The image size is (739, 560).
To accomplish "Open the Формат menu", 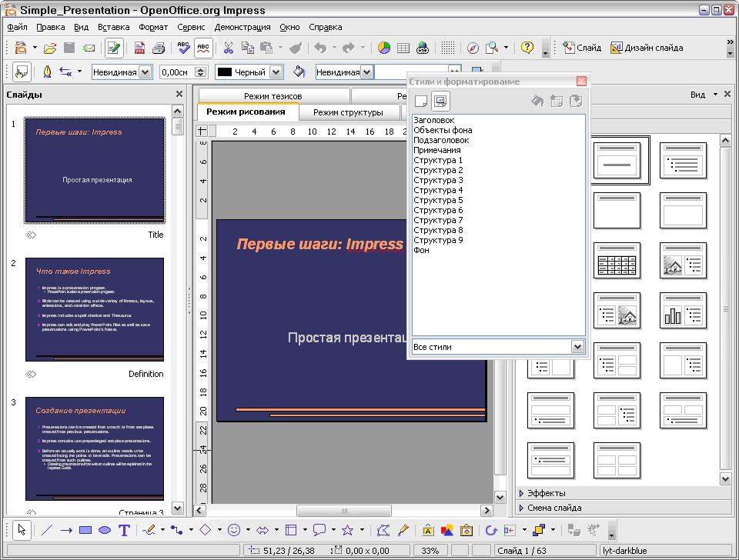I will (x=153, y=28).
